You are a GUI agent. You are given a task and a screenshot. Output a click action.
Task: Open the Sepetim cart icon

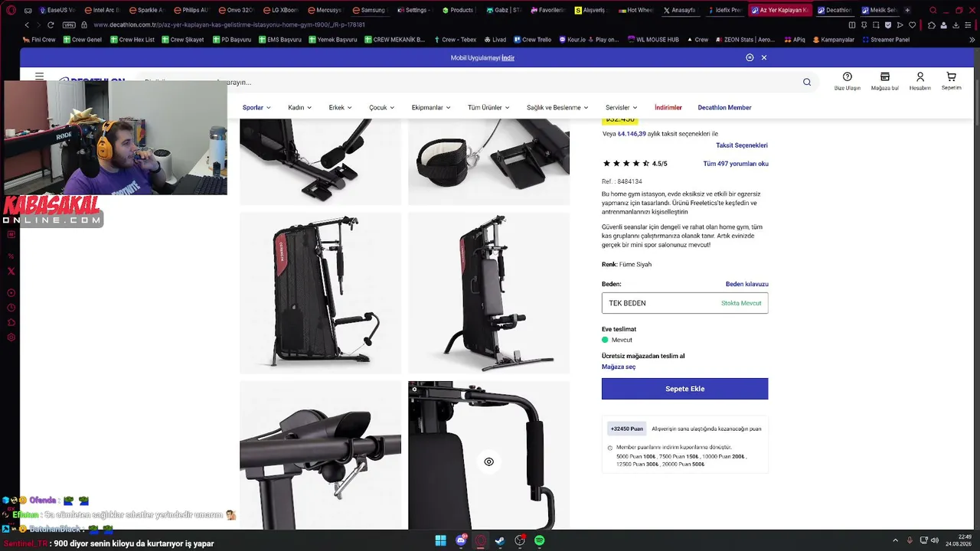[951, 81]
